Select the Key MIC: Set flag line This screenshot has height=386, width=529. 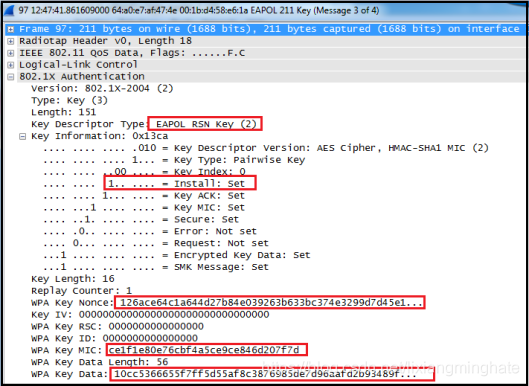144,208
